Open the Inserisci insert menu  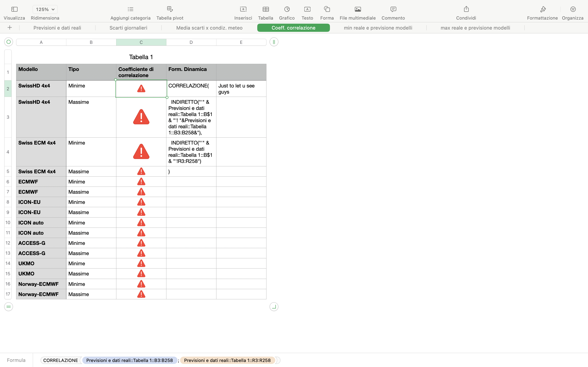pos(243,9)
